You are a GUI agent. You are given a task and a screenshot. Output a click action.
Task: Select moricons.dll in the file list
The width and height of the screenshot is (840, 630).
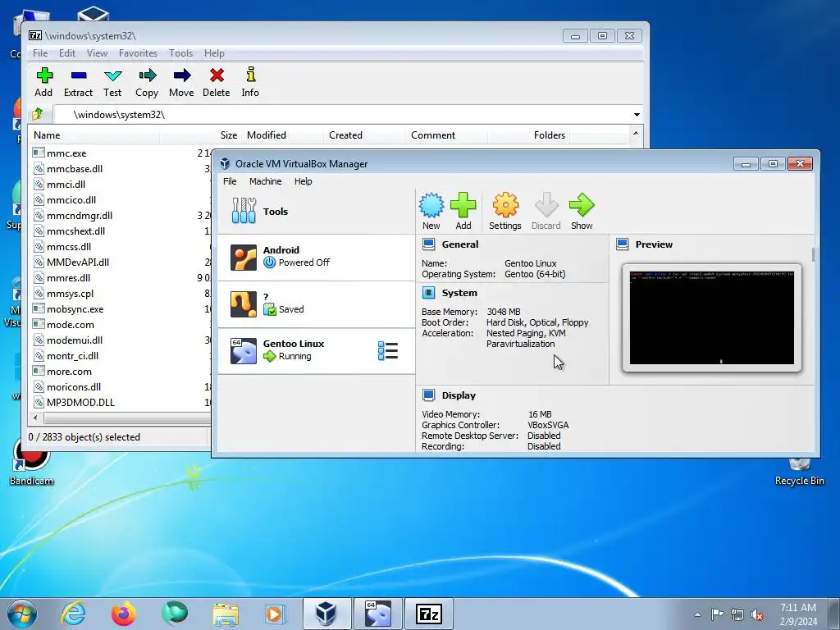(x=73, y=387)
